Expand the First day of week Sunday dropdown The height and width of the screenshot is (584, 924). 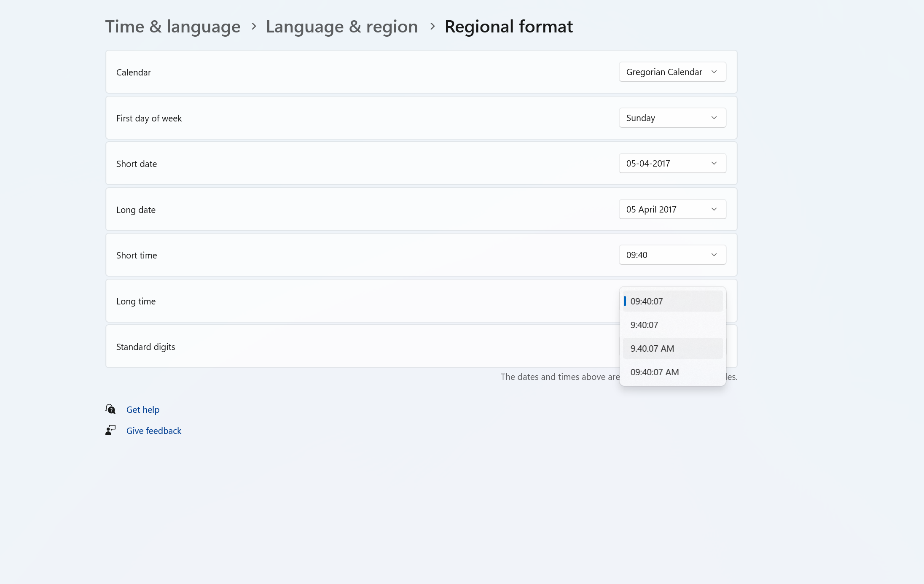pyautogui.click(x=672, y=118)
